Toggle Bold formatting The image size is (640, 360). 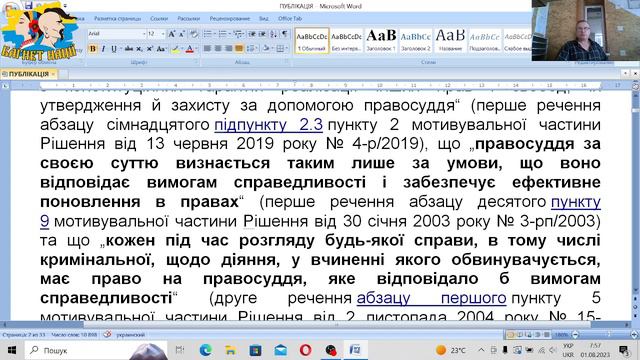pyautogui.click(x=93, y=49)
